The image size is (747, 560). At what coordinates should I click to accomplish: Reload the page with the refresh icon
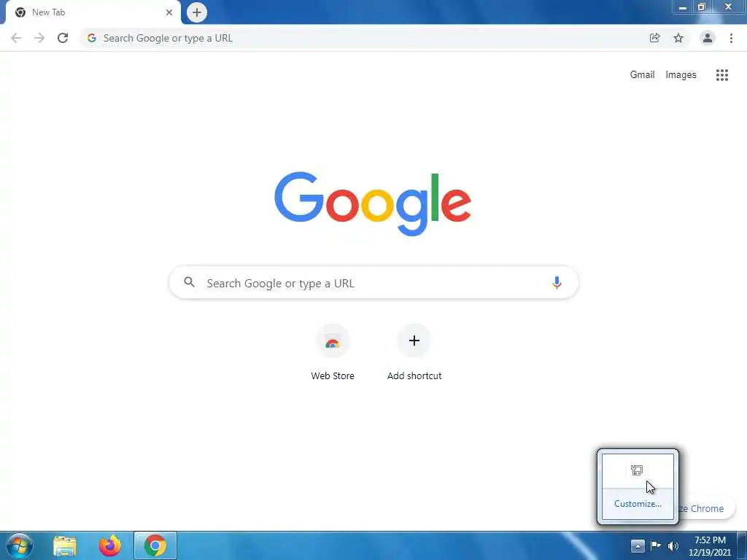[x=63, y=38]
